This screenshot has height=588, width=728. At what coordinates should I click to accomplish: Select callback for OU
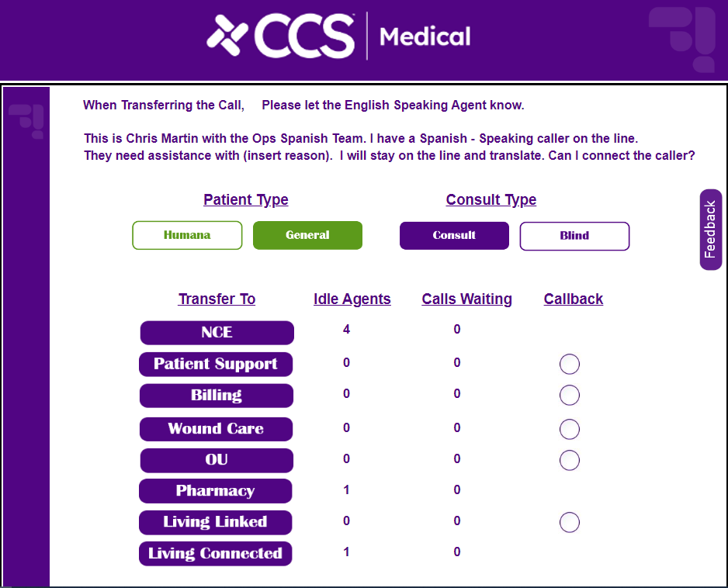(x=570, y=460)
